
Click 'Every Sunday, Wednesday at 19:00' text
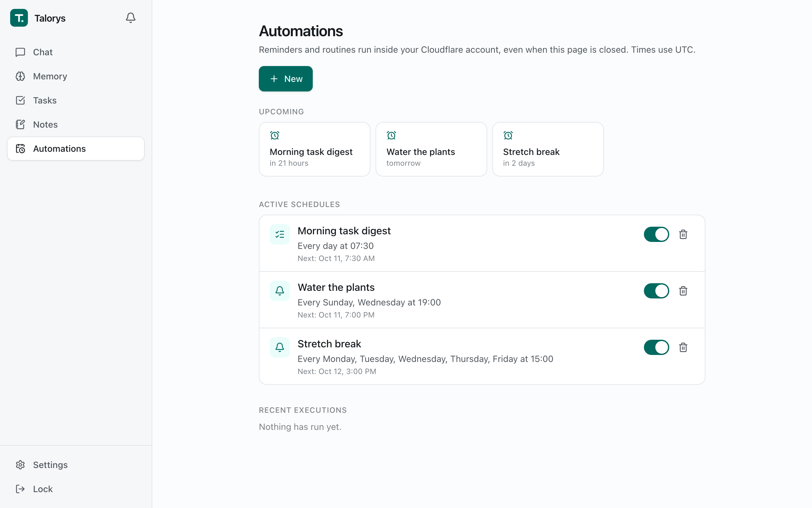point(369,302)
